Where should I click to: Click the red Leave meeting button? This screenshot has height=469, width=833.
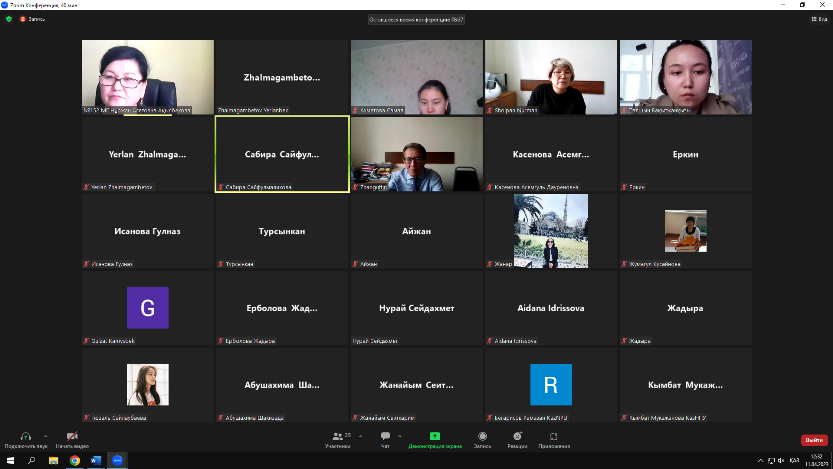point(814,440)
